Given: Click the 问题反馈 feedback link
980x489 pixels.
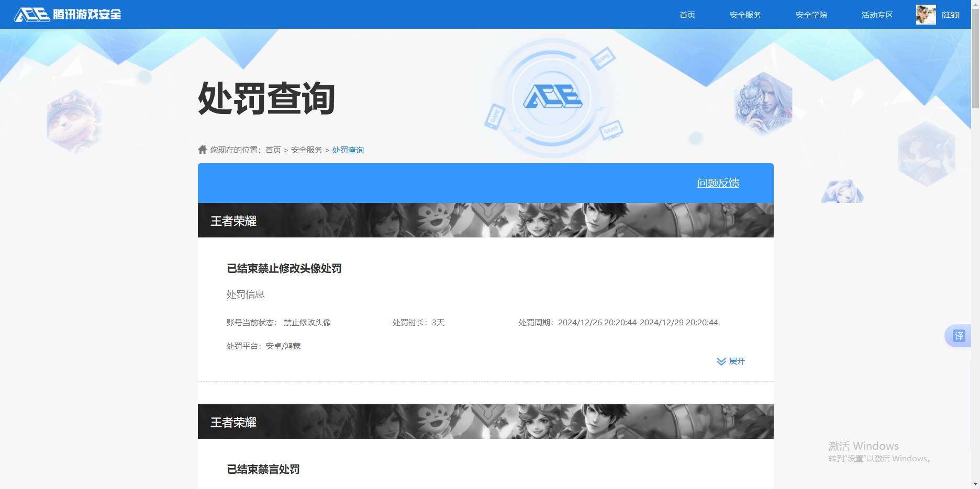Looking at the screenshot, I should [718, 183].
